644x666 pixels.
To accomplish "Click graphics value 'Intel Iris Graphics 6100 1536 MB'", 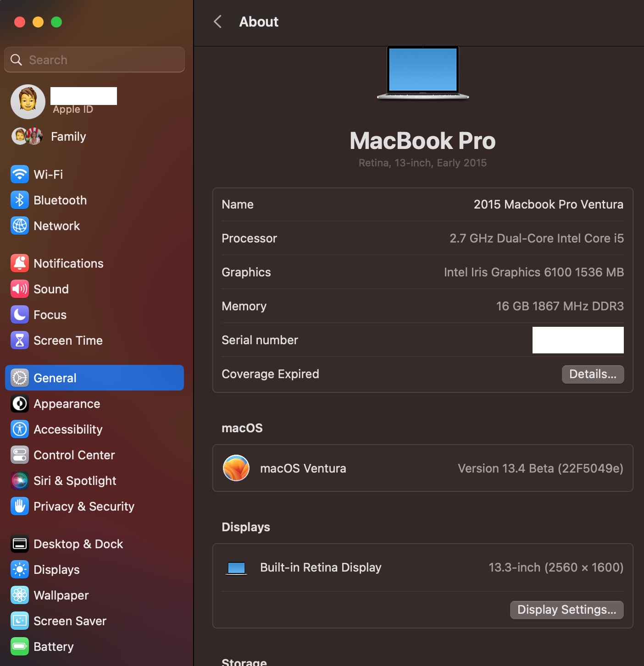I will [x=534, y=272].
